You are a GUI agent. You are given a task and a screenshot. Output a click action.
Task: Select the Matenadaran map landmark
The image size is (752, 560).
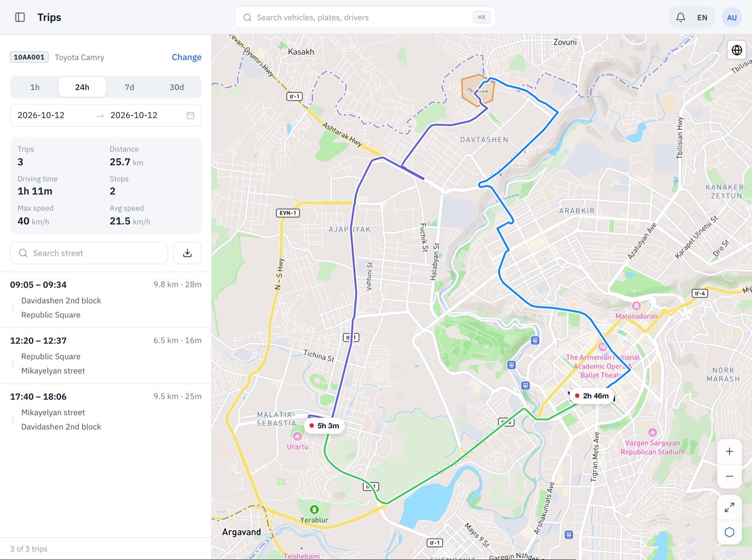(x=636, y=311)
